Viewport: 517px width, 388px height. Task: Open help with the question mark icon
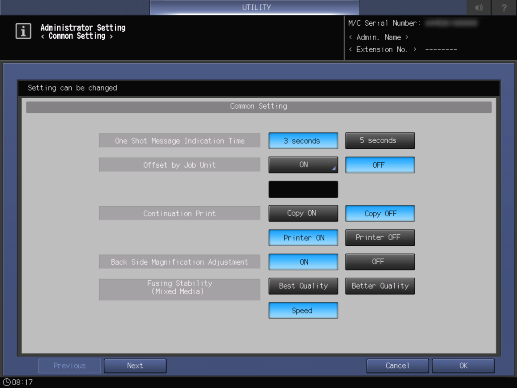[x=504, y=7]
